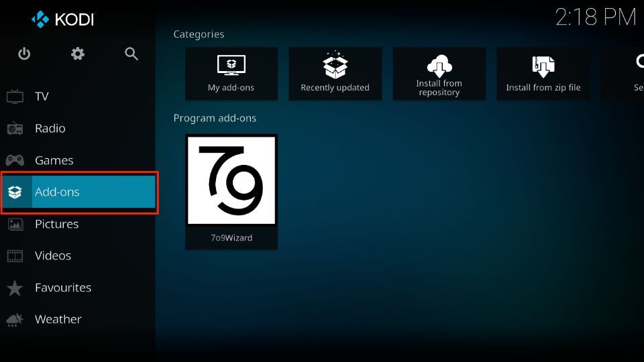This screenshot has width=644, height=362.
Task: Click the Weather cloud icon
Action: pyautogui.click(x=15, y=320)
